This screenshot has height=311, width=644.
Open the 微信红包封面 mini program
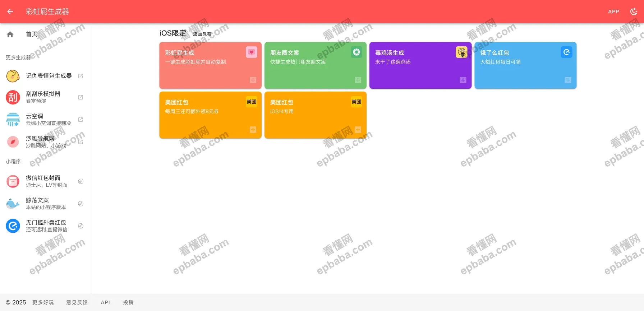[46, 181]
